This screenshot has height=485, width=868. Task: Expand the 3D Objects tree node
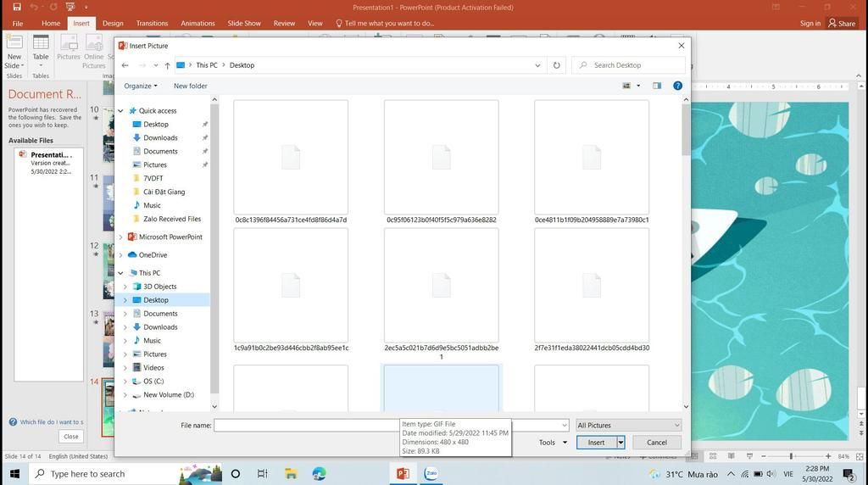click(125, 287)
